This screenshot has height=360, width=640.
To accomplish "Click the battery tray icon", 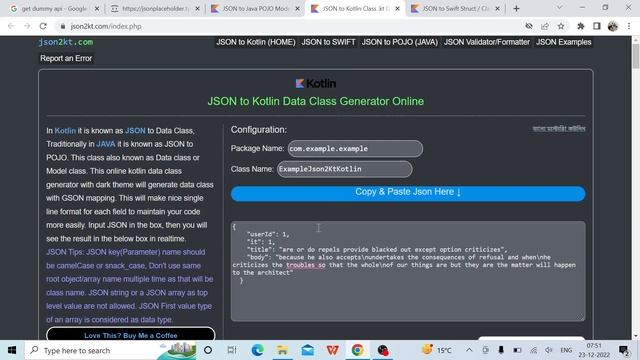I will pyautogui.click(x=517, y=350).
